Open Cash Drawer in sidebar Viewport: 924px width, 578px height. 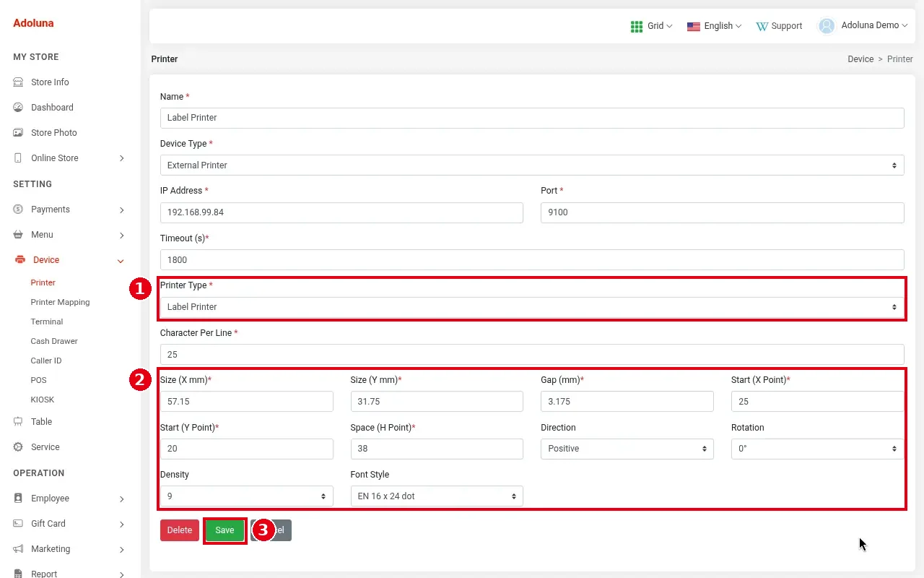(x=54, y=341)
